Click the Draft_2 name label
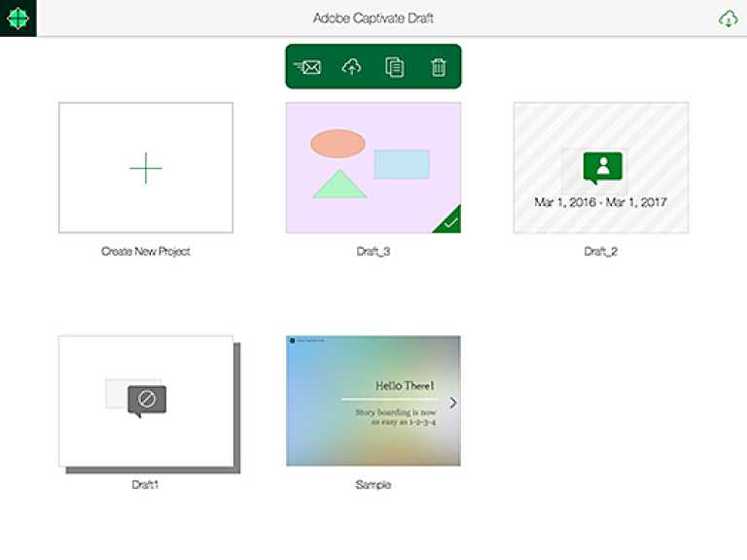This screenshot has height=560, width=747. tap(600, 252)
